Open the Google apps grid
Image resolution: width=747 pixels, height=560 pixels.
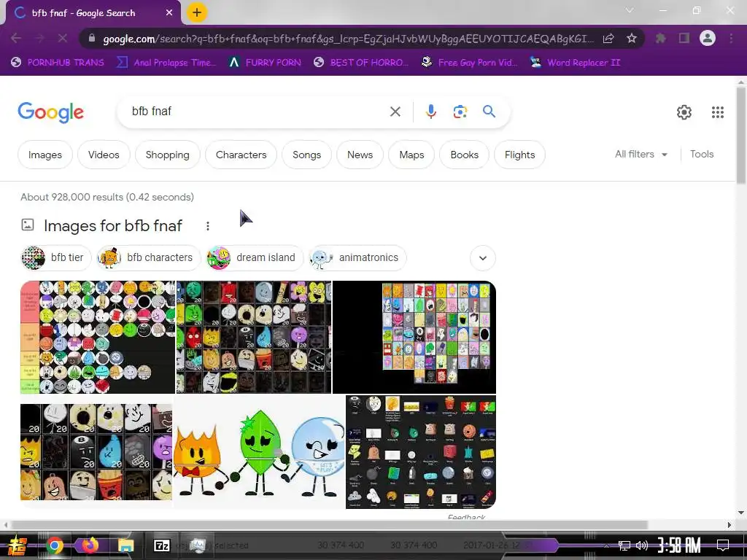(x=718, y=112)
